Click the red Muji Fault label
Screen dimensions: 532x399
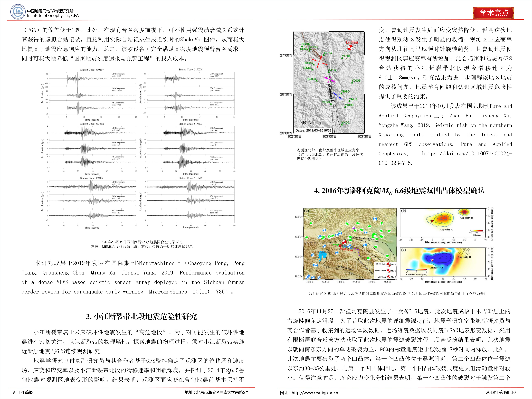pos(346,249)
